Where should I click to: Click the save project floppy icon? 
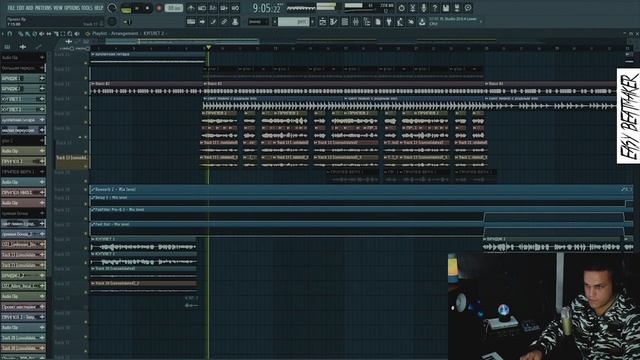point(446,8)
